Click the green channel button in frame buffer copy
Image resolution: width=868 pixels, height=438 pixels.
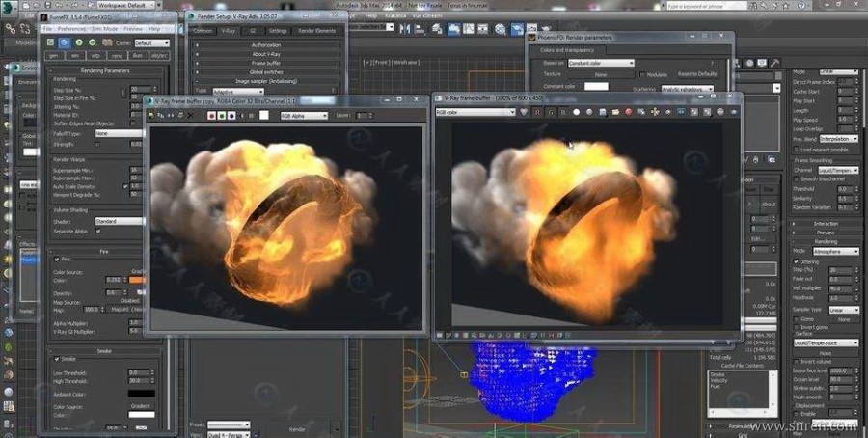click(x=222, y=115)
